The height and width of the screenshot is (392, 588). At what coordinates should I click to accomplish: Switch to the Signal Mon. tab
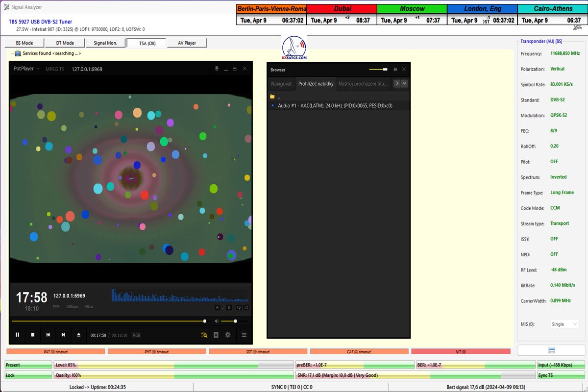(105, 43)
